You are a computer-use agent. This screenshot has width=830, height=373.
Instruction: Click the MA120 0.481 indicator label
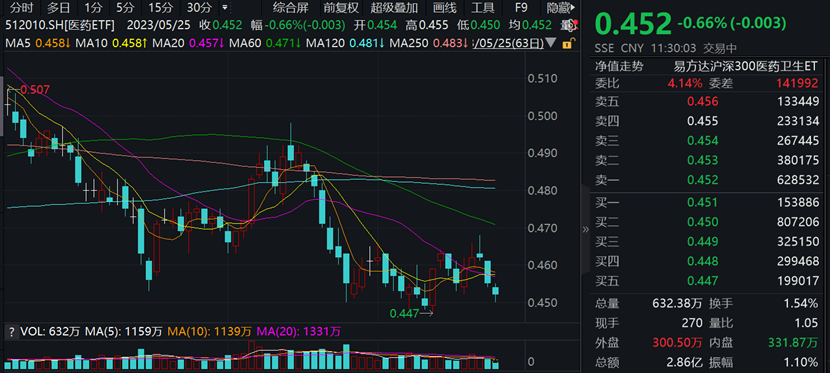346,43
